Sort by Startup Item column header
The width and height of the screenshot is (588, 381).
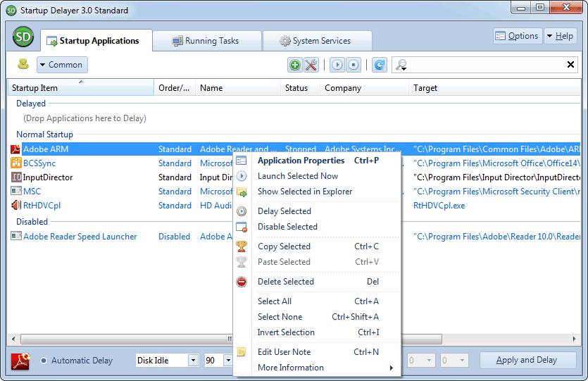point(81,88)
